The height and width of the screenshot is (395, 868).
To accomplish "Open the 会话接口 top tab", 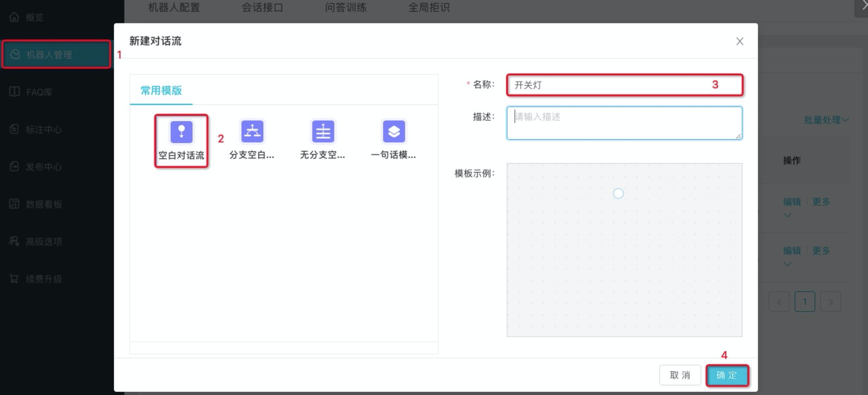I will tap(262, 8).
